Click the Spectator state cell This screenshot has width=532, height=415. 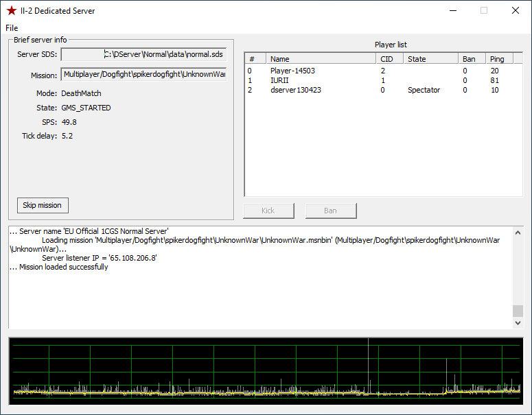pos(424,90)
